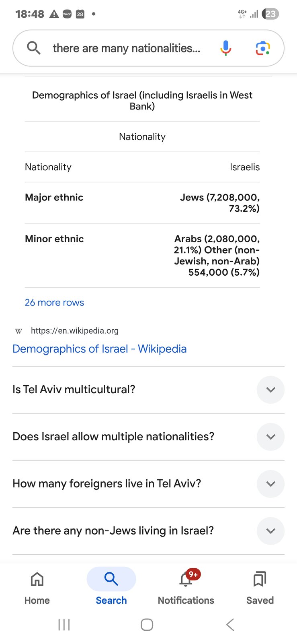Tap the Wikipedia W icon
This screenshot has height=644, width=297.
click(x=18, y=331)
